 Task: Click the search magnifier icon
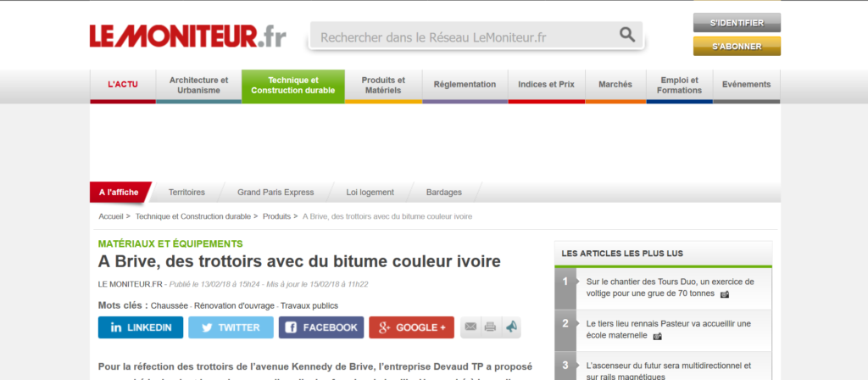click(626, 35)
